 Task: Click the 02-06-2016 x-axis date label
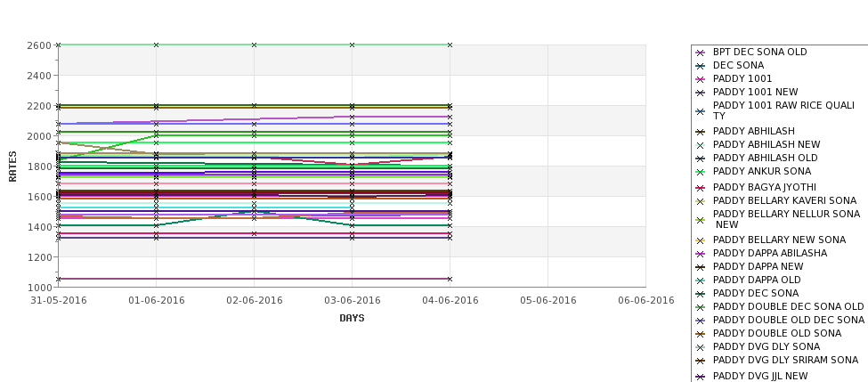254,301
